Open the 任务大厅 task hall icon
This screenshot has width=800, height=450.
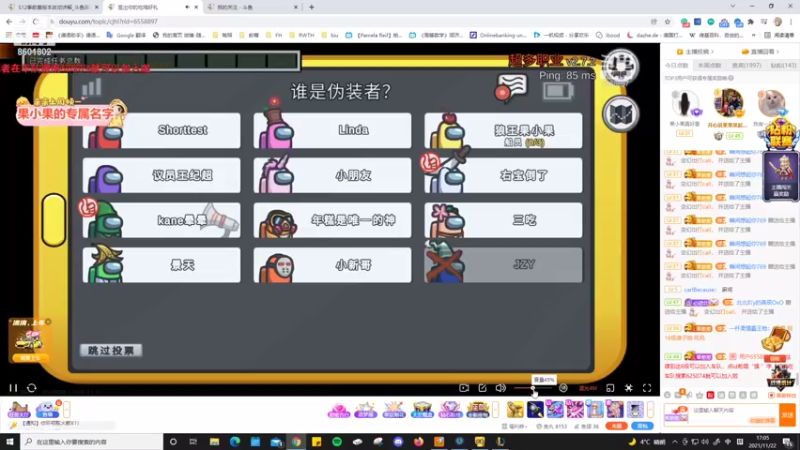(18, 409)
